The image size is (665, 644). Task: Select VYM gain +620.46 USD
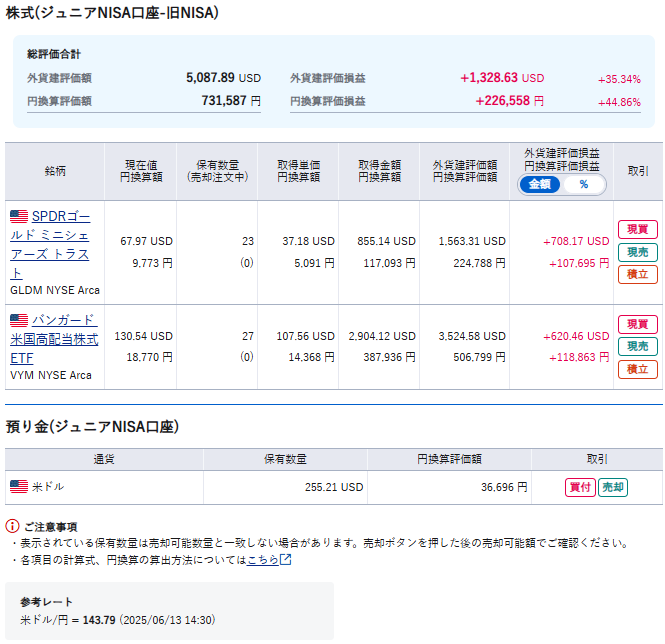pos(576,336)
